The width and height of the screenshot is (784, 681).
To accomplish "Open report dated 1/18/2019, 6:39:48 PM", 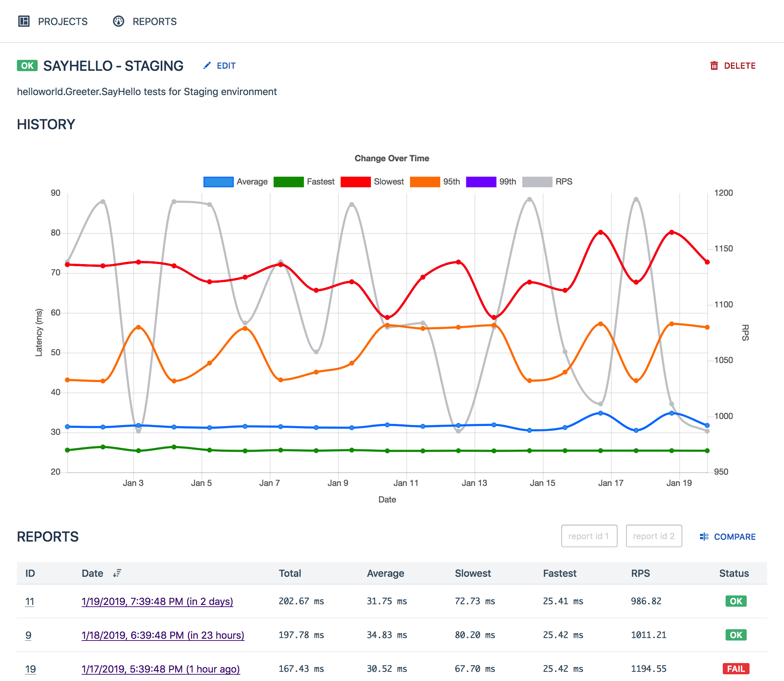I will pos(163,635).
